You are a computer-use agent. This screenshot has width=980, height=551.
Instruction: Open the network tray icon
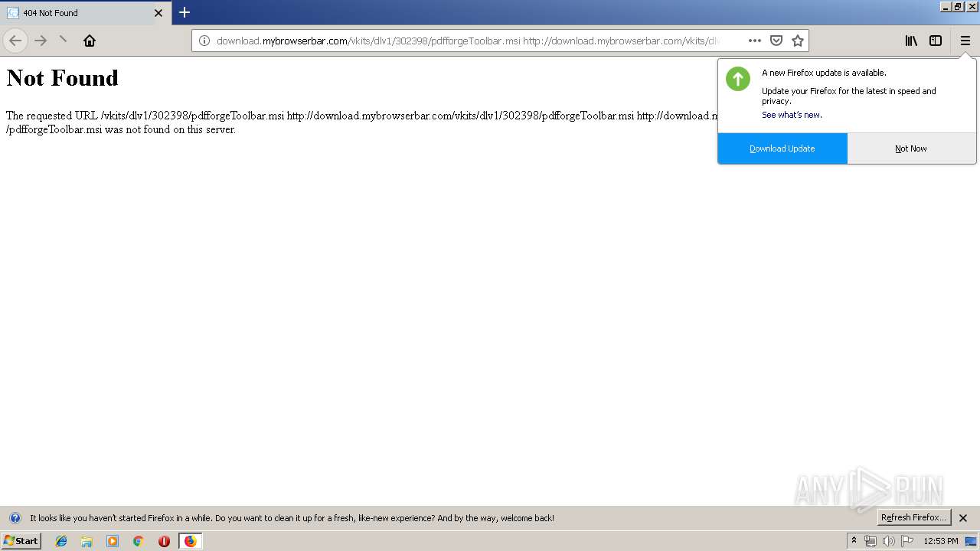pos(871,541)
